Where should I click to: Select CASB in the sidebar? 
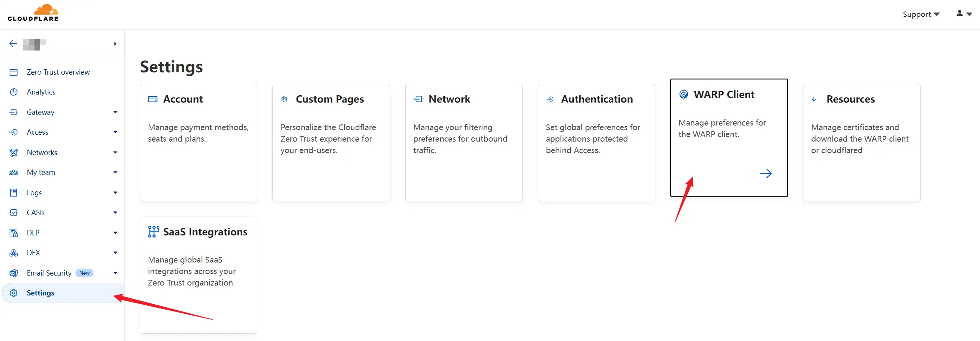35,213
